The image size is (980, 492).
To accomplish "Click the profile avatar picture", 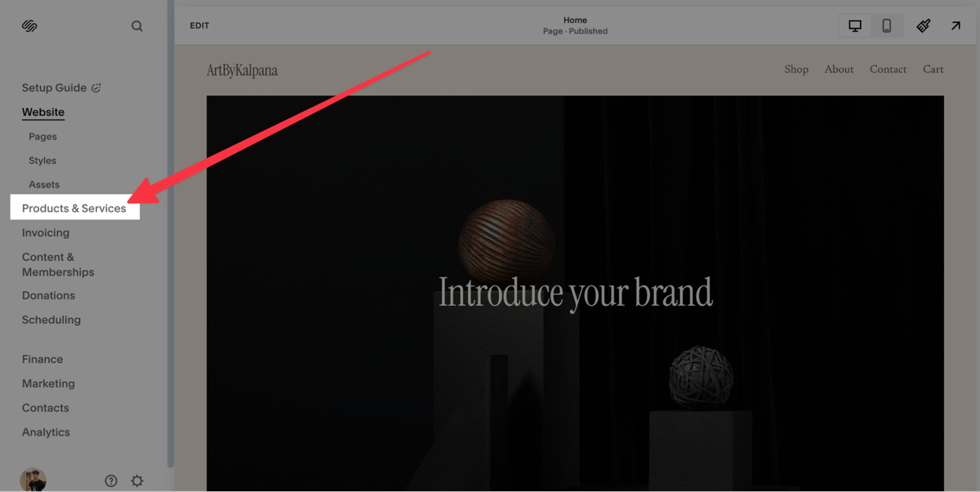I will click(x=33, y=480).
